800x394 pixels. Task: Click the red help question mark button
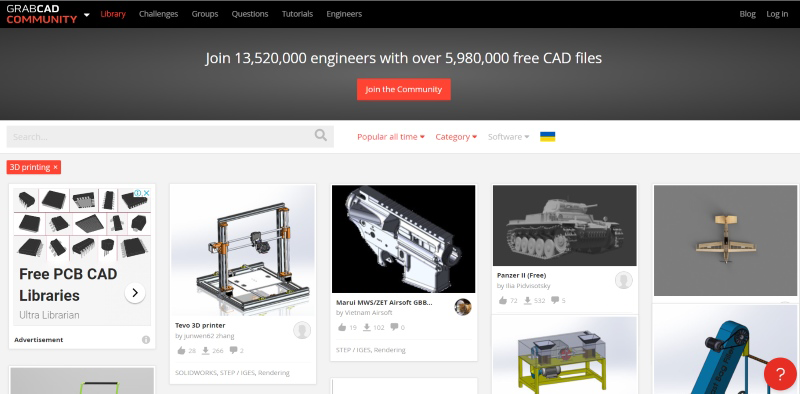tap(780, 374)
